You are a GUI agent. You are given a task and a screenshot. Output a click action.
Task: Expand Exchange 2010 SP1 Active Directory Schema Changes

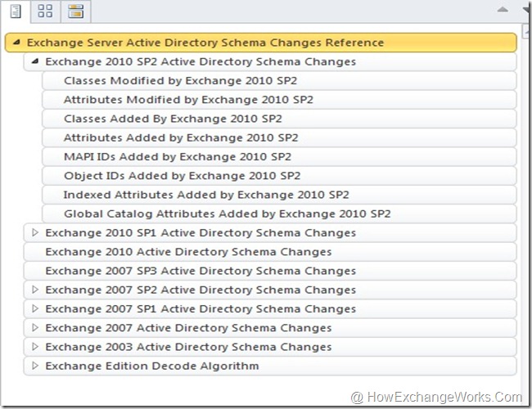pyautogui.click(x=34, y=232)
